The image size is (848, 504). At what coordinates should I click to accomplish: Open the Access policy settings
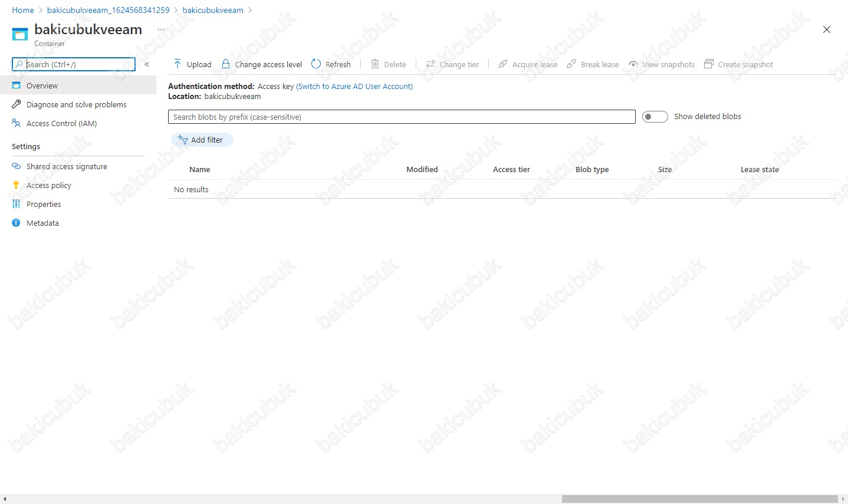[x=48, y=185]
